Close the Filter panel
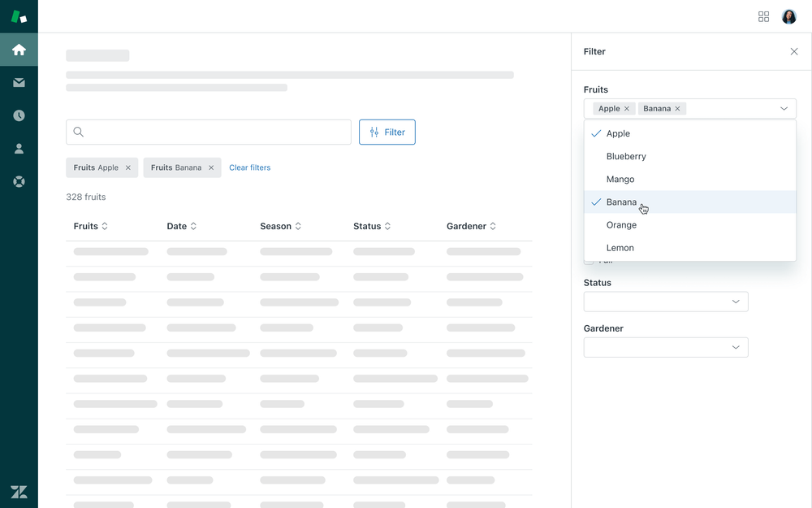The image size is (812, 508). (794, 51)
